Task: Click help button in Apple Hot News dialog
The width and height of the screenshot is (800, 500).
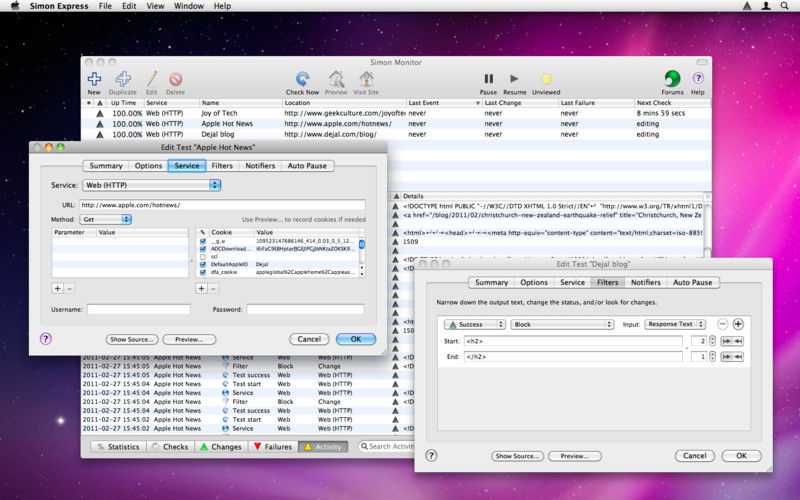Action: click(45, 338)
